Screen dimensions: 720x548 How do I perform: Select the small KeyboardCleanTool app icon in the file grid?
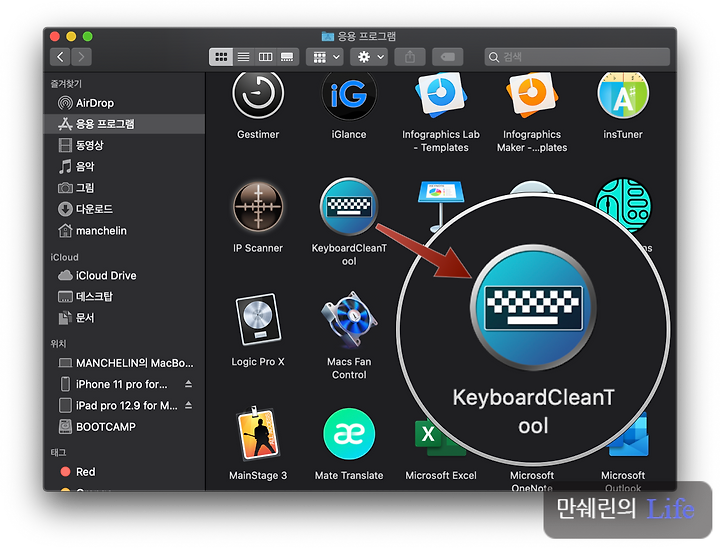pyautogui.click(x=349, y=207)
